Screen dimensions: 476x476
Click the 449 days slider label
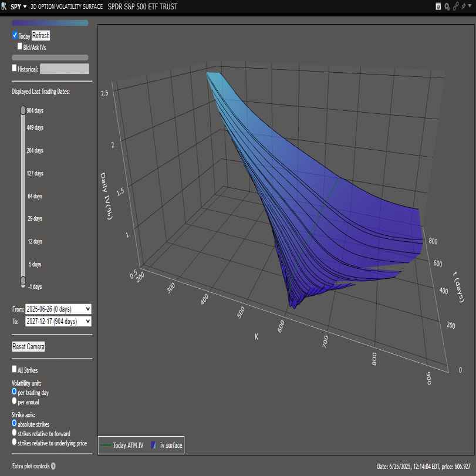point(35,127)
